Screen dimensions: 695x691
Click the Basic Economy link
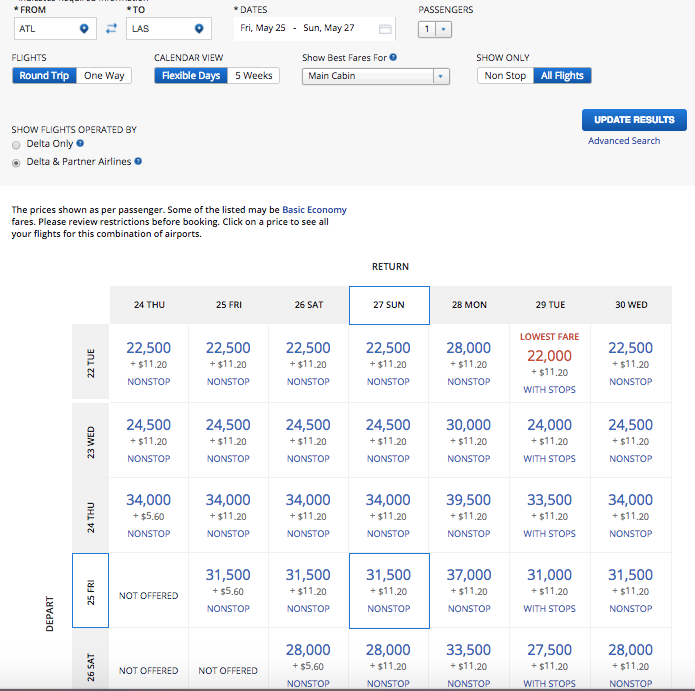tap(314, 210)
